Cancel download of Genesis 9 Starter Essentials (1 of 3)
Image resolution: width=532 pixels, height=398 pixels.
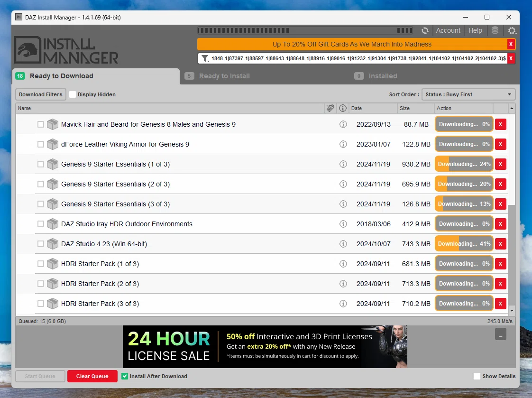[500, 164]
